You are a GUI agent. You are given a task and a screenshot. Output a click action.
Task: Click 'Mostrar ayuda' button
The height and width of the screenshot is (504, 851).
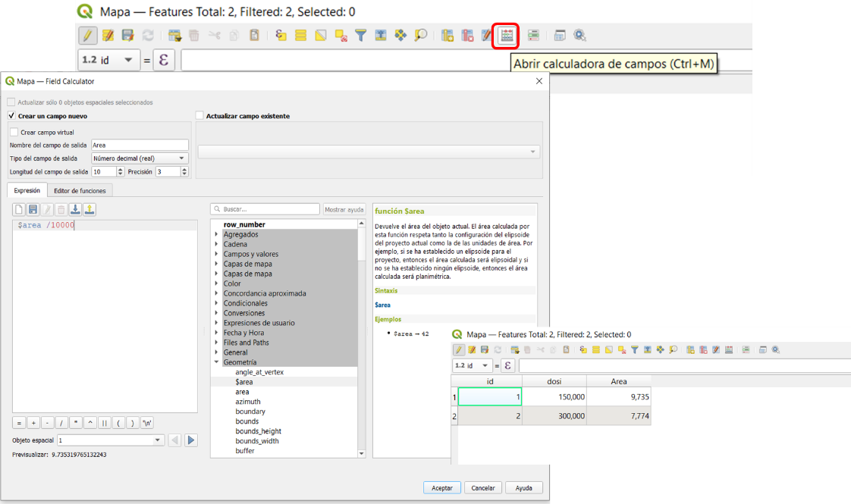[x=344, y=209]
